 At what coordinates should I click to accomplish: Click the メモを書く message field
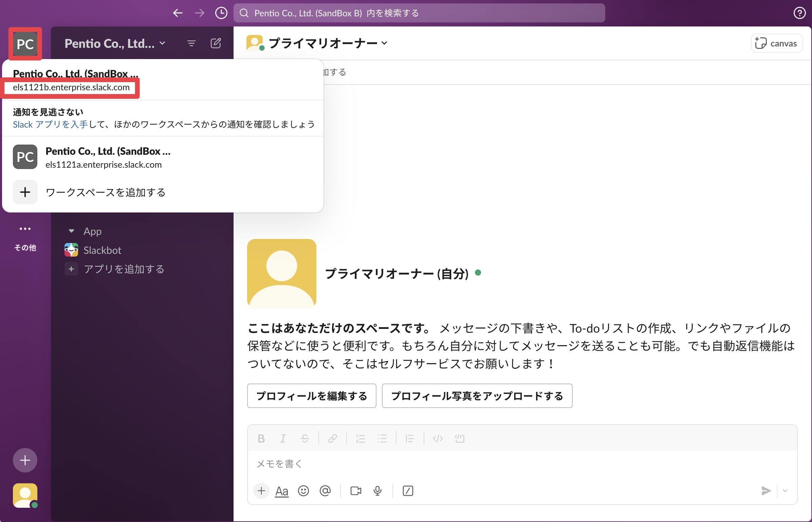(522, 464)
